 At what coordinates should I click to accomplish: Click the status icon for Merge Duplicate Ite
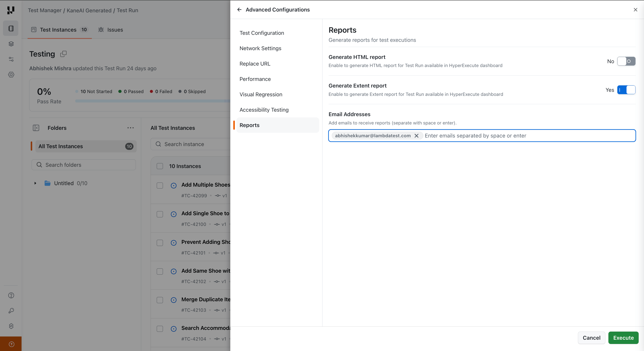click(x=174, y=300)
